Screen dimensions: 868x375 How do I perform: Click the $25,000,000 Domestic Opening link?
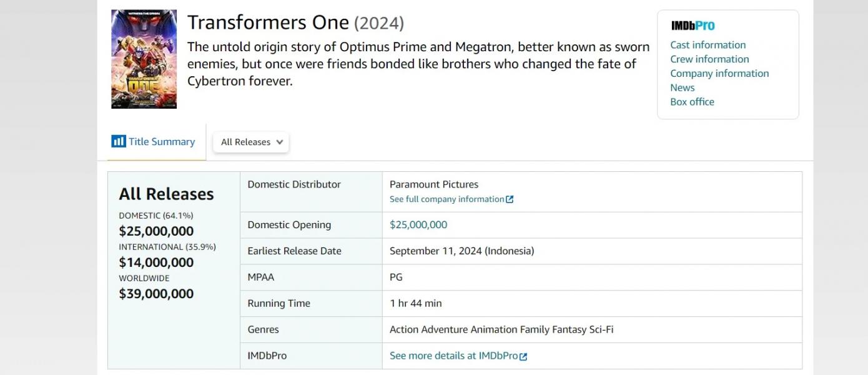(418, 225)
